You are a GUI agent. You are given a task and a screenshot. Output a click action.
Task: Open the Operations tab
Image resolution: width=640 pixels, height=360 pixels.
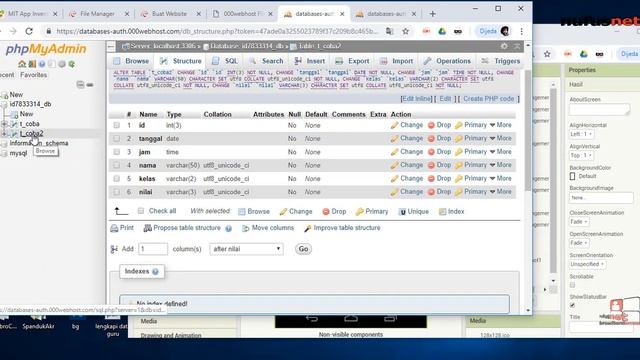(447, 61)
